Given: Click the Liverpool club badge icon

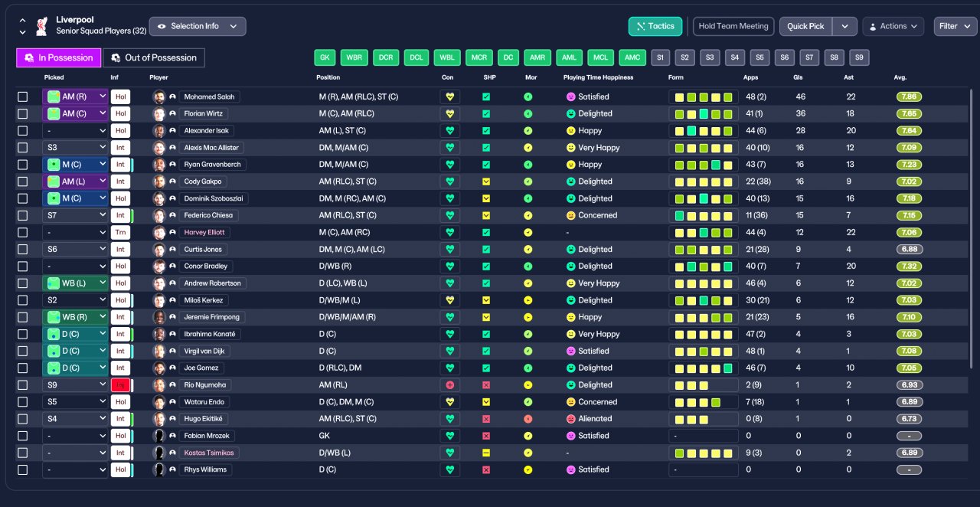Looking at the screenshot, I should coord(41,25).
